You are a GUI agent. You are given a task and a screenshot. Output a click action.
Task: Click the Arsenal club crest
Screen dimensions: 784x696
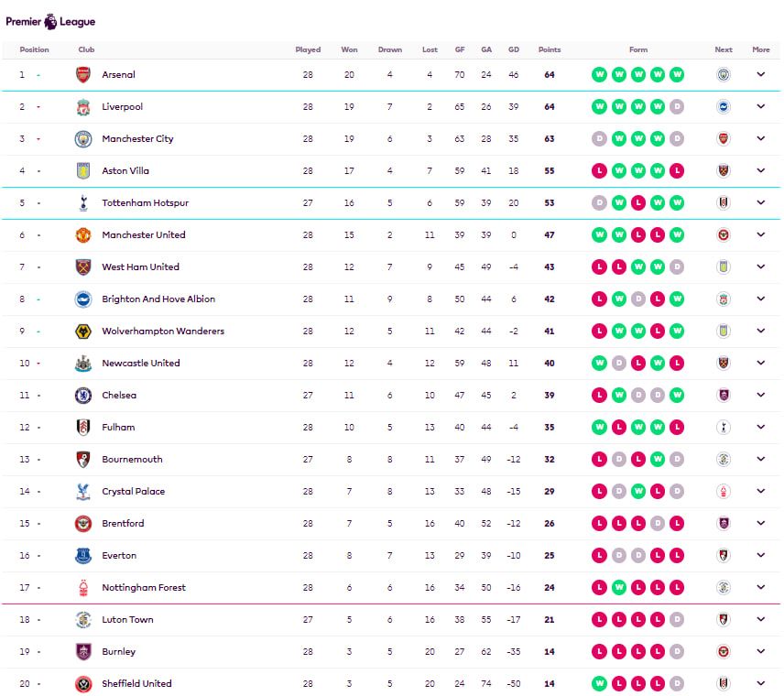[83, 75]
